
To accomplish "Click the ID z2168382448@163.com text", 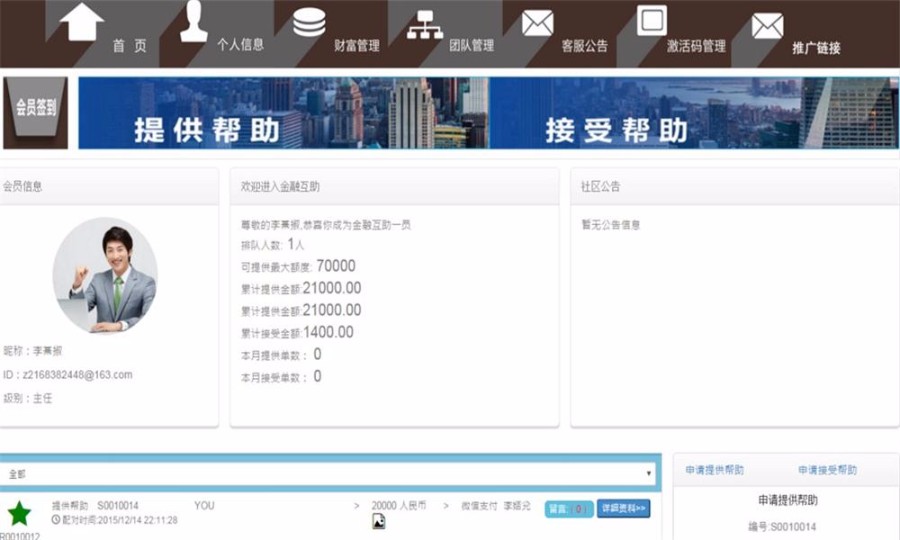I will [x=68, y=375].
